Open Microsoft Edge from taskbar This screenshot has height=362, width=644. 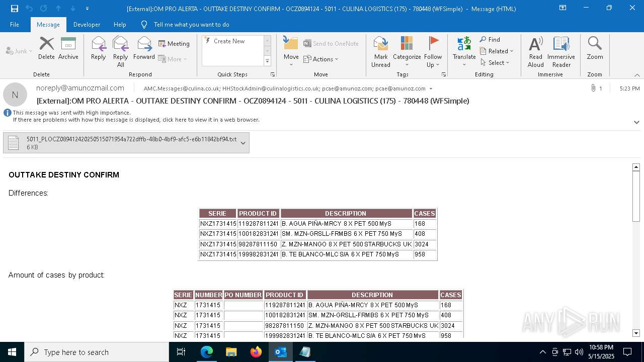tap(207, 352)
